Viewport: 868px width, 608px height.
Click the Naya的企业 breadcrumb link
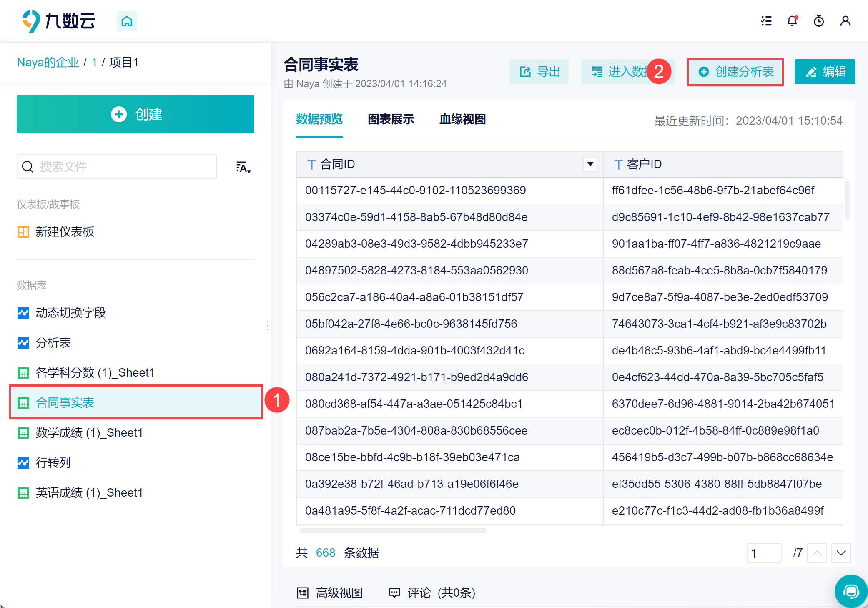click(x=48, y=63)
